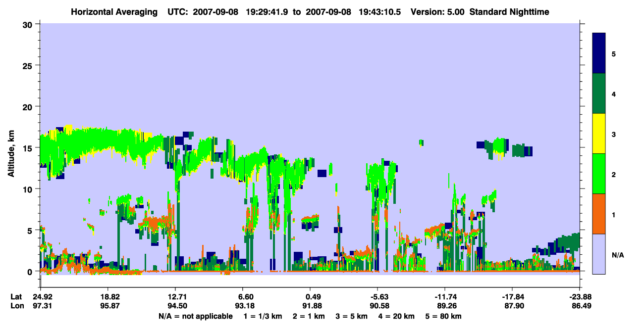Click the legend entry '3 = 5 km'
644x330 pixels.
[x=351, y=316]
